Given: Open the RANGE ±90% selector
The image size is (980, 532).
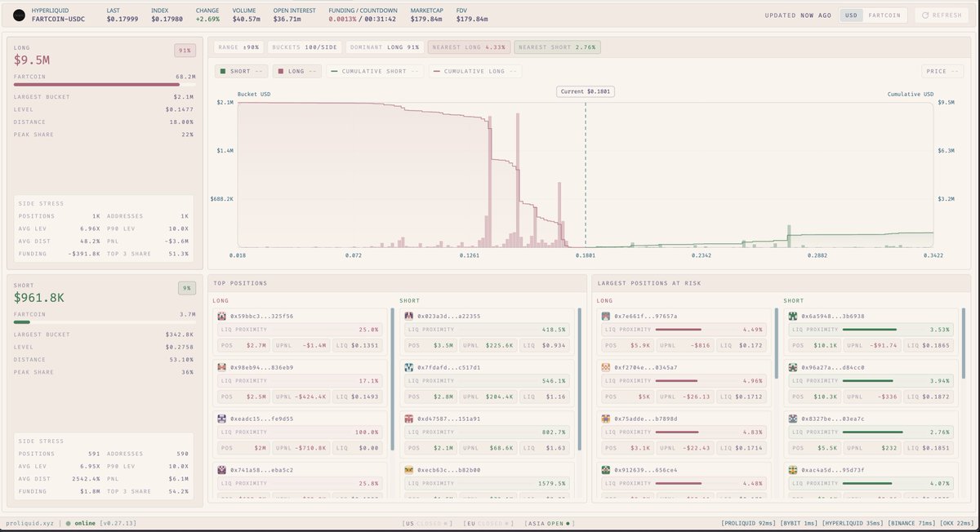Looking at the screenshot, I should pos(239,47).
